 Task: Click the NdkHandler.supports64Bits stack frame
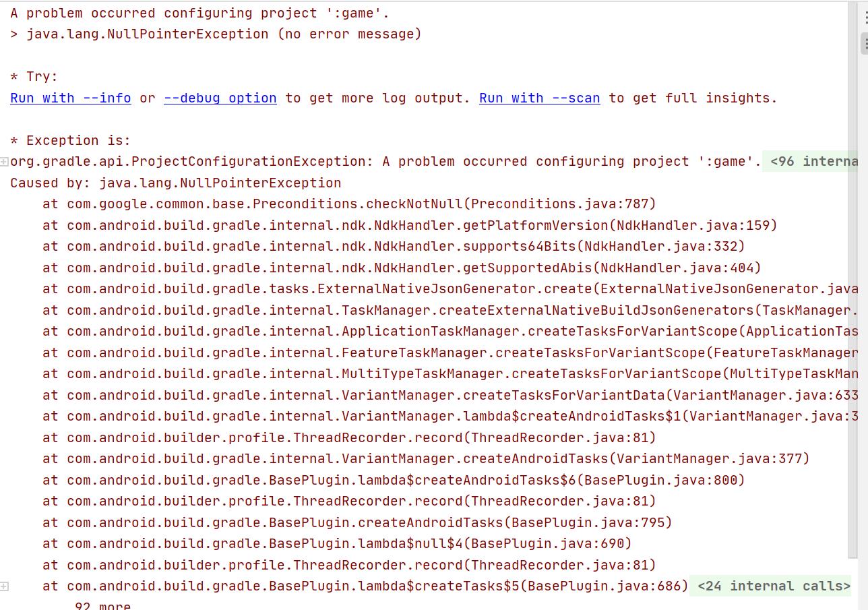(x=393, y=247)
